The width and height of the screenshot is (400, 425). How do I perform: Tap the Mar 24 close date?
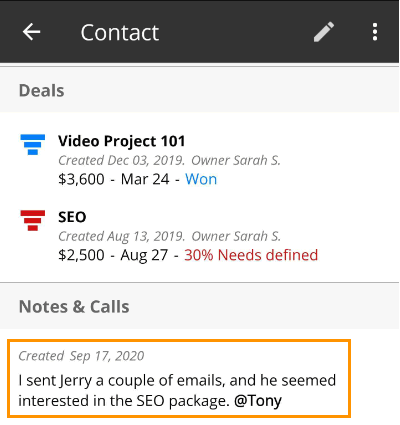coord(145,179)
